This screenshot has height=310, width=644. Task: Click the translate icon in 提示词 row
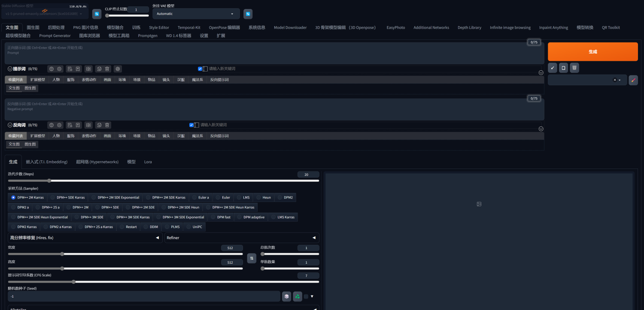(88, 69)
